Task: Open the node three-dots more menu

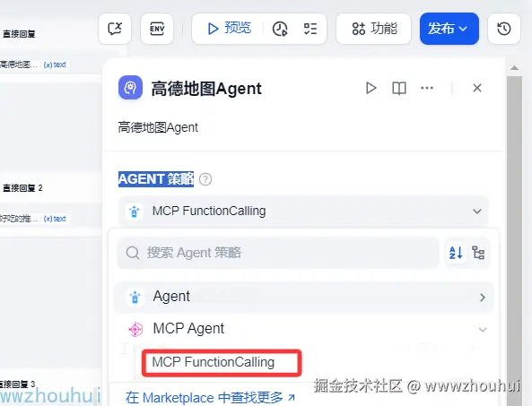Action: [x=427, y=88]
